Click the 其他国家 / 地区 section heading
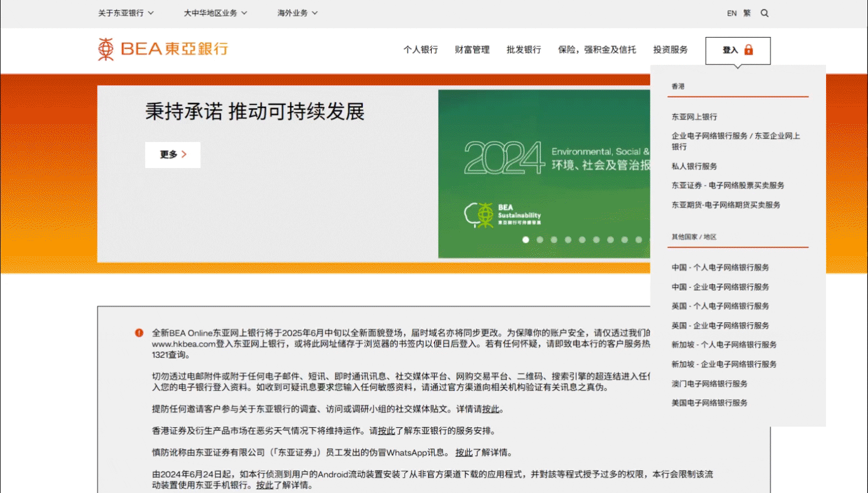The image size is (868, 493). pos(694,237)
